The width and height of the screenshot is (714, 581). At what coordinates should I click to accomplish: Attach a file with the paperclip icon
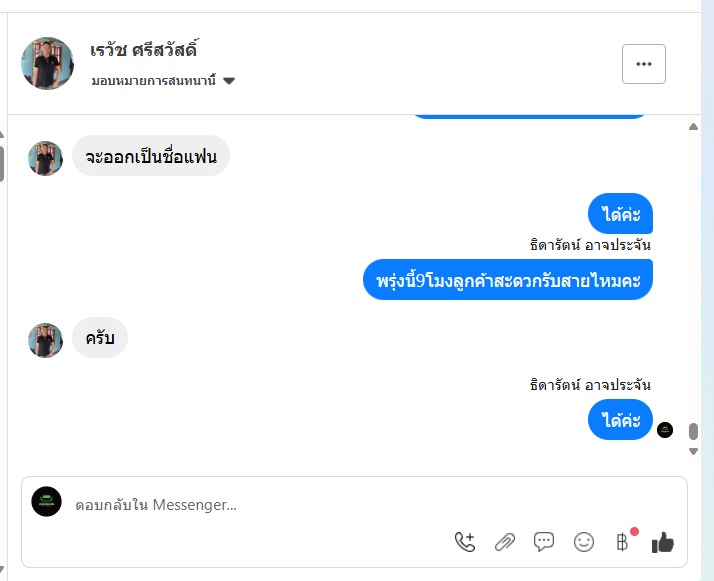coord(505,542)
